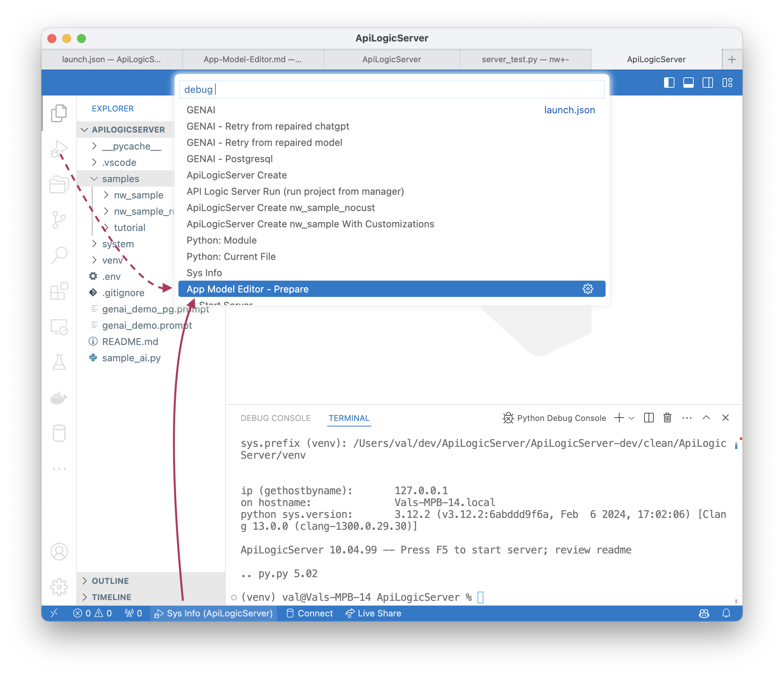The image size is (784, 676).
Task: Collapse the samples folder
Action: (94, 179)
